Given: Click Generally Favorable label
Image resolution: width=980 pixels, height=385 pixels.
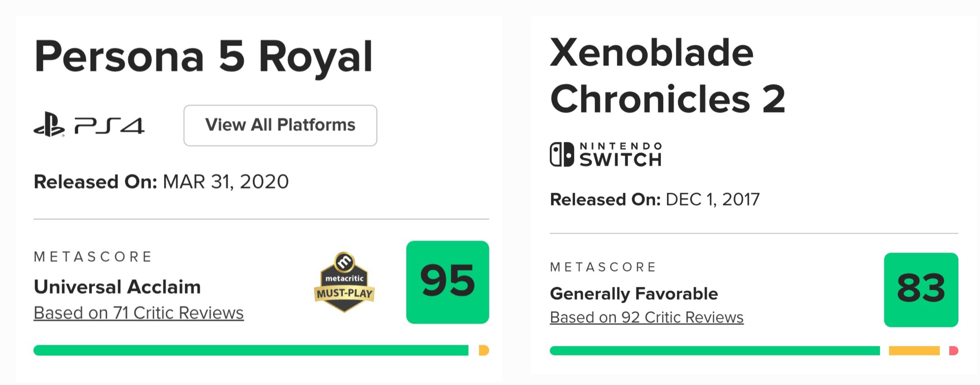Looking at the screenshot, I should (x=634, y=293).
